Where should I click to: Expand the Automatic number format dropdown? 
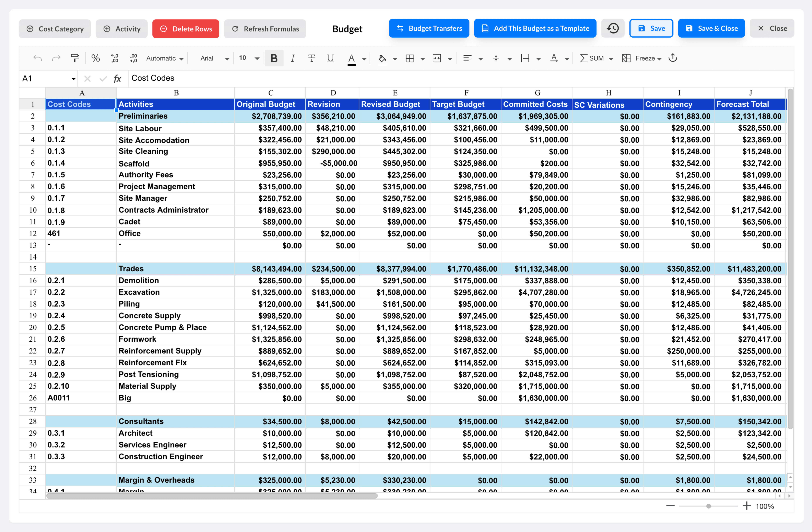click(165, 58)
